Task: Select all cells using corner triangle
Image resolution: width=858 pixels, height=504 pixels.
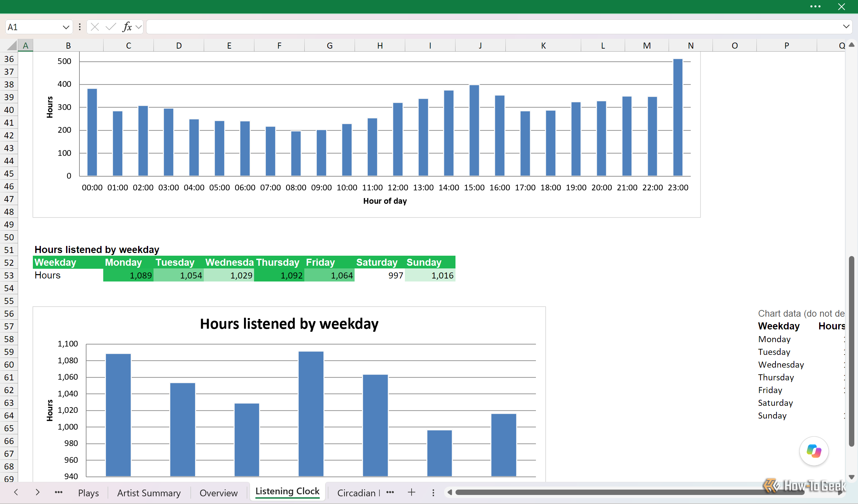Action: coord(12,45)
